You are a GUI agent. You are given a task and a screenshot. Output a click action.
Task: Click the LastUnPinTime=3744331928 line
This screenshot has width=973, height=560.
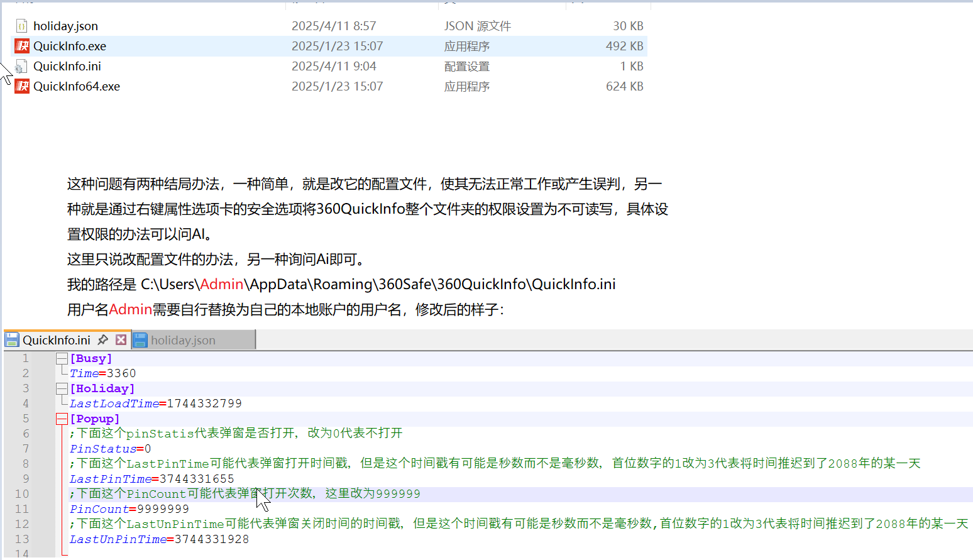tap(160, 539)
